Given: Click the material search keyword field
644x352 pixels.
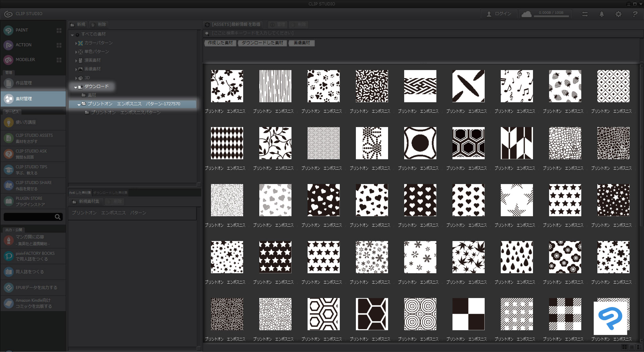Looking at the screenshot, I should [x=423, y=33].
